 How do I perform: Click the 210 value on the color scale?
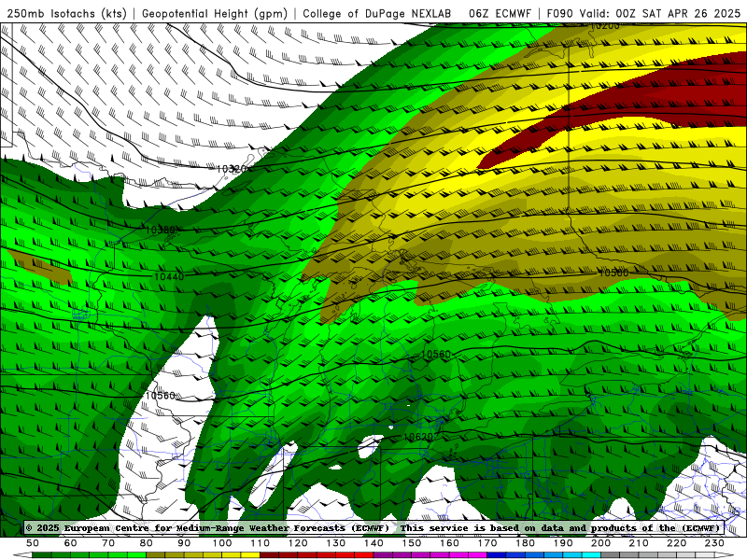(639, 543)
